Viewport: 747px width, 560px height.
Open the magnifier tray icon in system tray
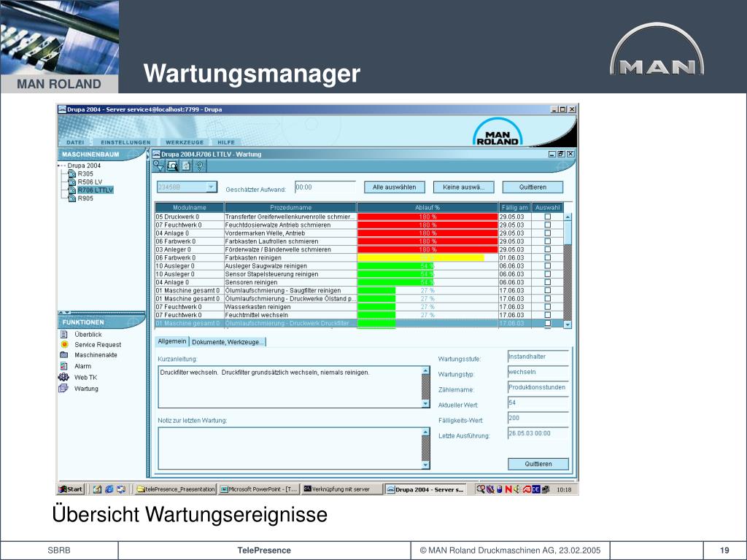click(x=481, y=489)
